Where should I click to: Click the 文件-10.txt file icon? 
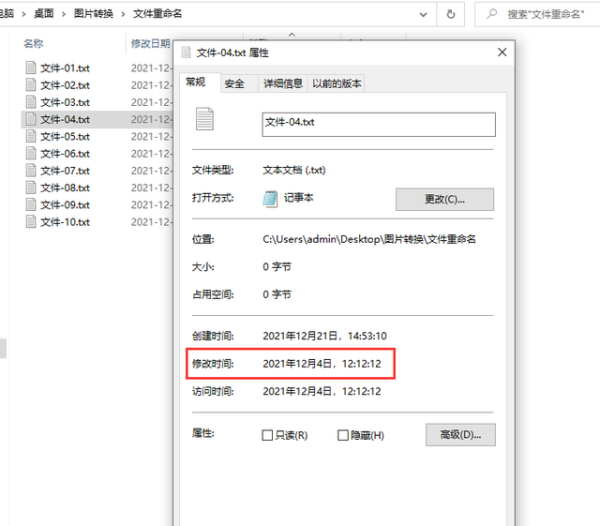click(x=31, y=222)
